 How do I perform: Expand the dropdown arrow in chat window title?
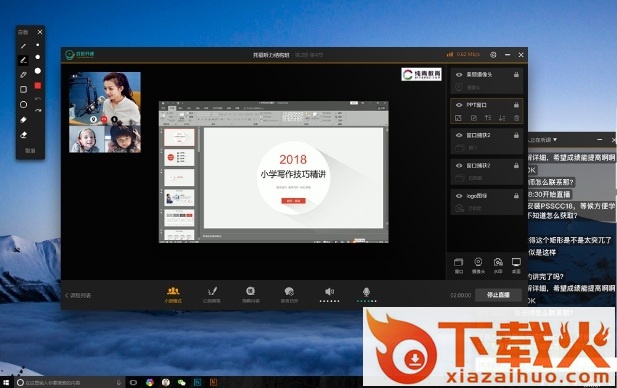[x=555, y=140]
